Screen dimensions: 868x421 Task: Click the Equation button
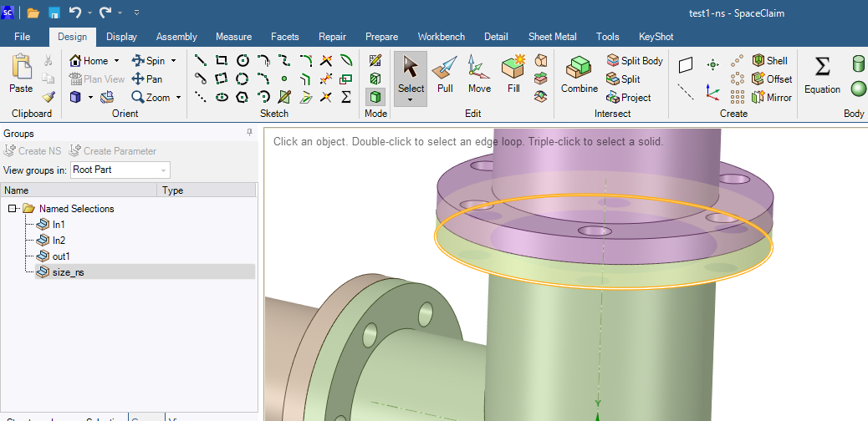click(x=822, y=74)
